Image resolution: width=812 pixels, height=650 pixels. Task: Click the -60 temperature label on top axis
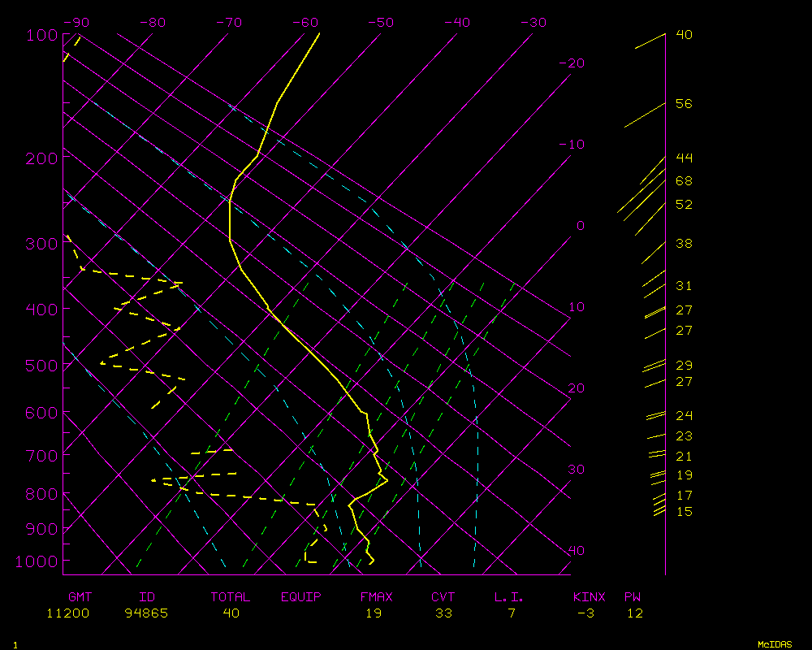[305, 23]
